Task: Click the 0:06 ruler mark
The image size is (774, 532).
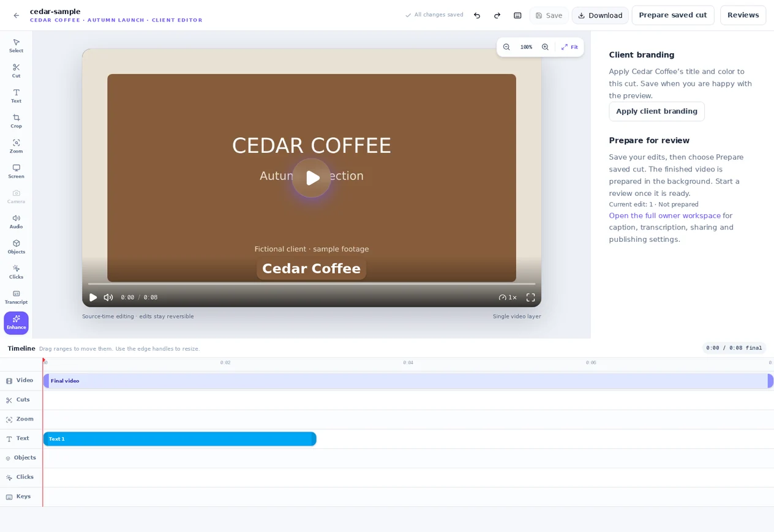Action: pos(591,362)
